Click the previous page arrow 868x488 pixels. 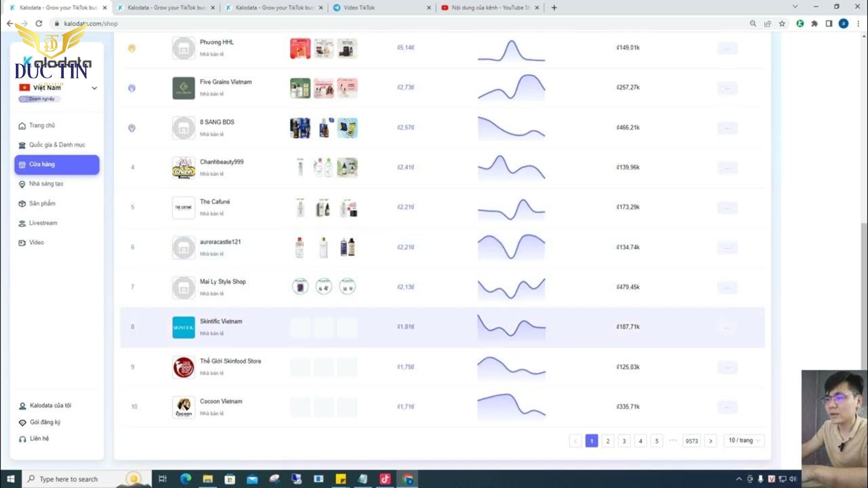point(576,441)
